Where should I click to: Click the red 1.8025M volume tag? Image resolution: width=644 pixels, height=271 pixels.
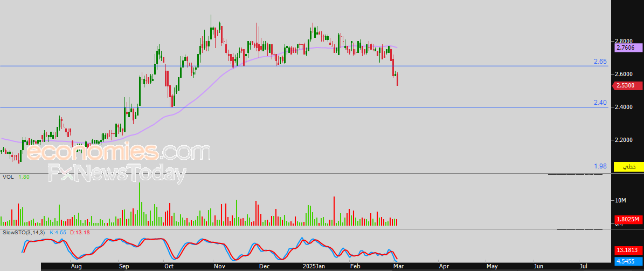[x=628, y=219]
